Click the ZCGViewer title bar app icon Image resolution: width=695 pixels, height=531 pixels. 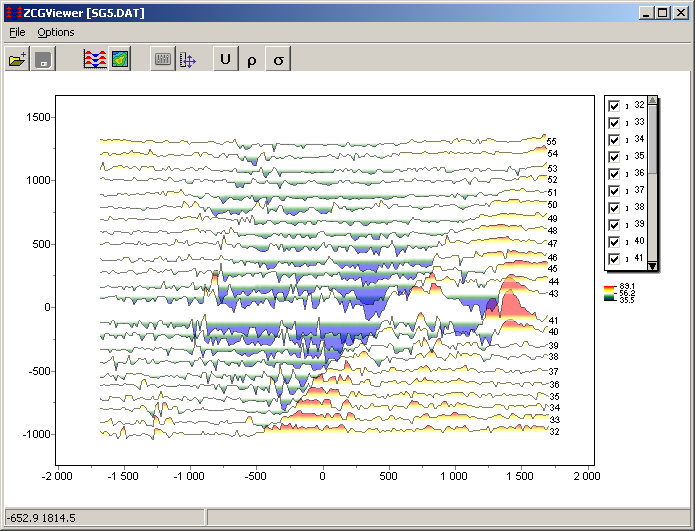tap(14, 11)
